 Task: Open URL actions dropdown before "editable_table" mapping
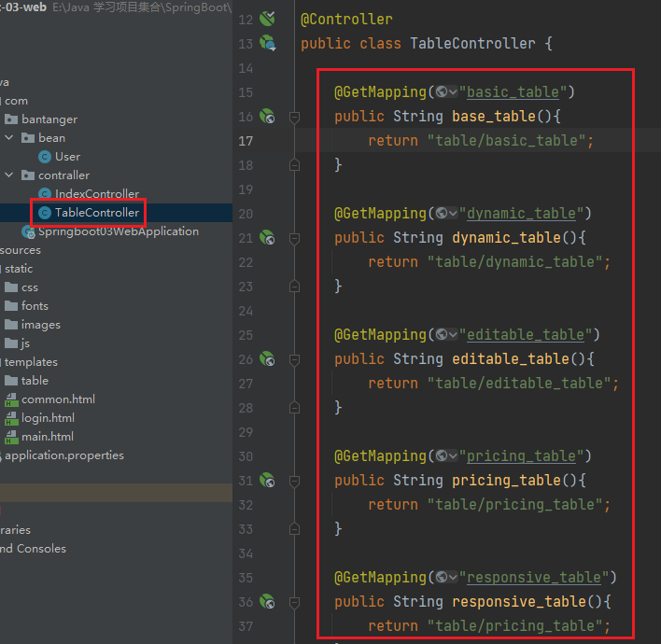[x=446, y=335]
